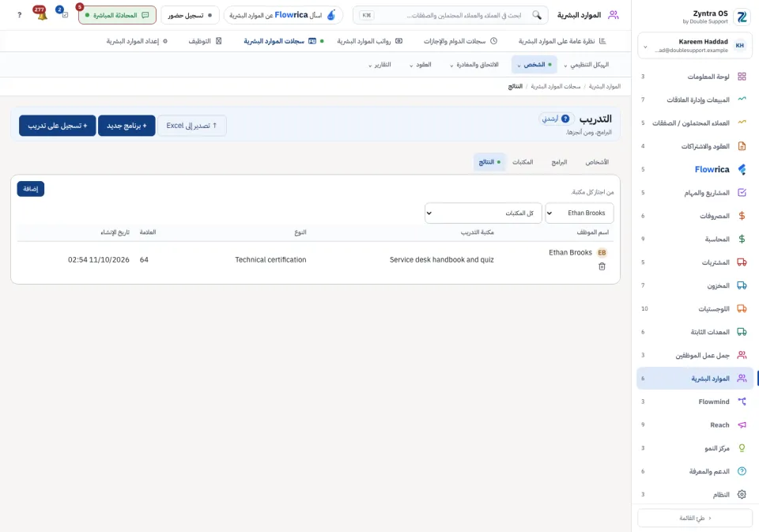Image resolution: width=759 pixels, height=532 pixels.
Task: Open نظرة عامة على الموارد البشرية tab
Action: (562, 41)
